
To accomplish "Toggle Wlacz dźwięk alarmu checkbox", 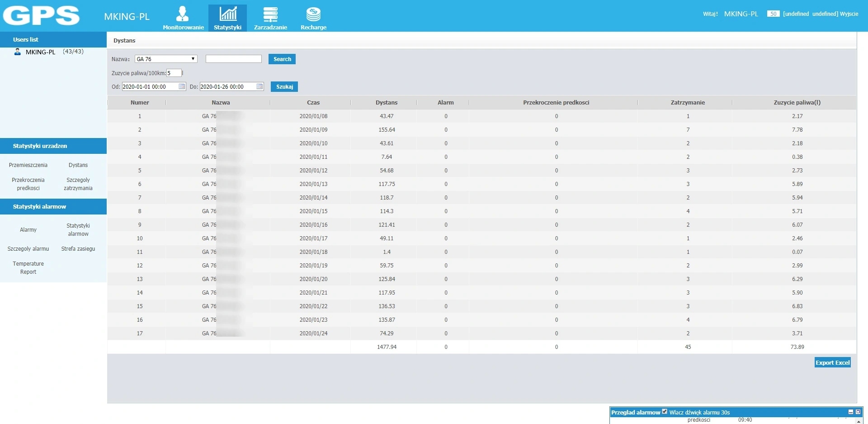I will pyautogui.click(x=665, y=411).
